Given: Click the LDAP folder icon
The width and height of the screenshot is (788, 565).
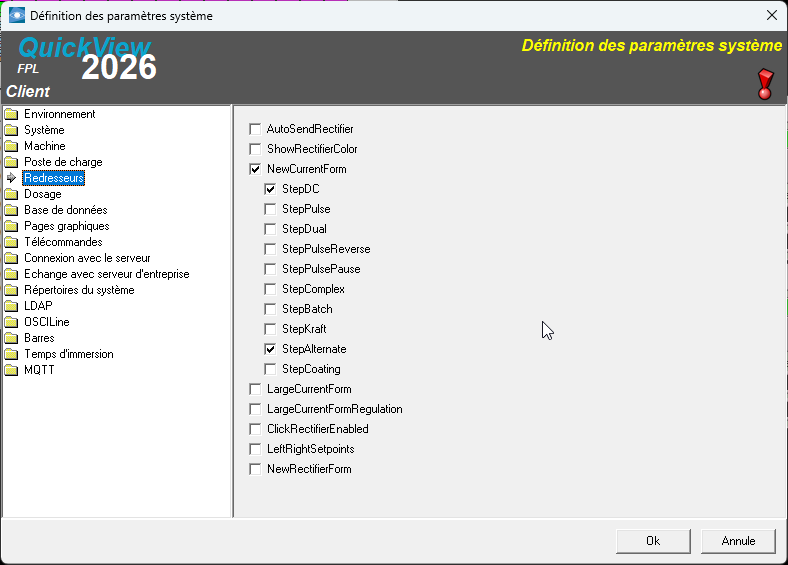Looking at the screenshot, I should [x=11, y=306].
